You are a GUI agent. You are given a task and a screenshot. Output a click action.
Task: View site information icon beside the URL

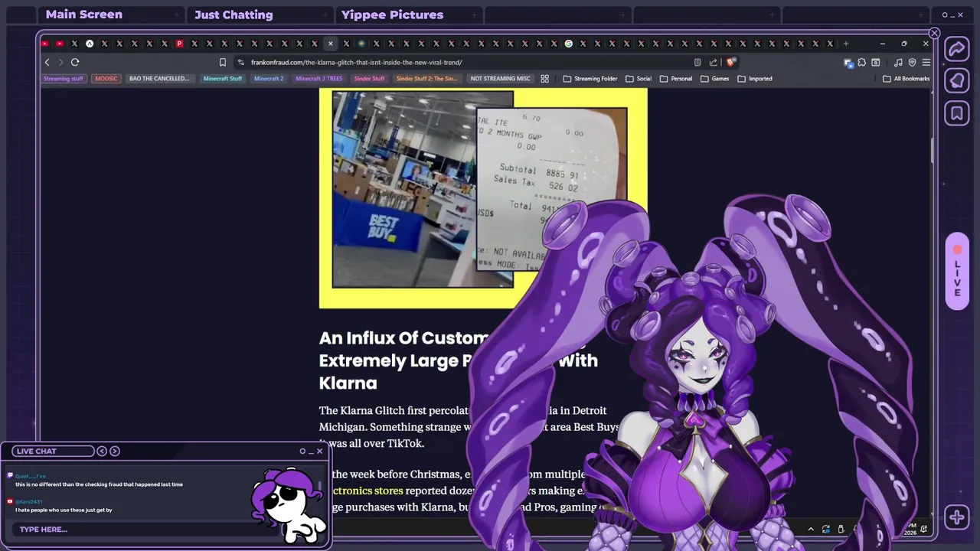tap(241, 62)
